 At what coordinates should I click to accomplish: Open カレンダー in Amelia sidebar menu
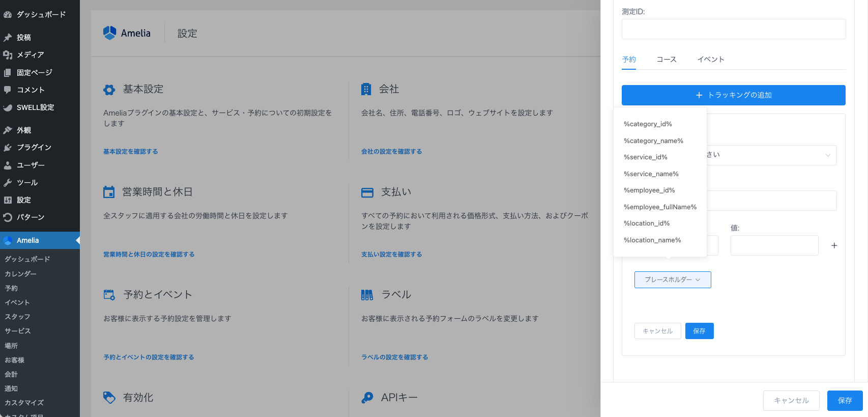(x=20, y=273)
